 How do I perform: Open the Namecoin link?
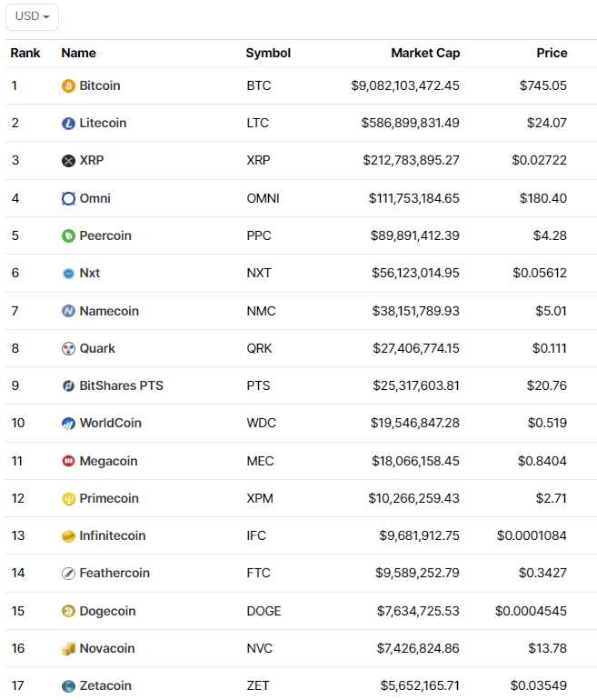pos(109,311)
